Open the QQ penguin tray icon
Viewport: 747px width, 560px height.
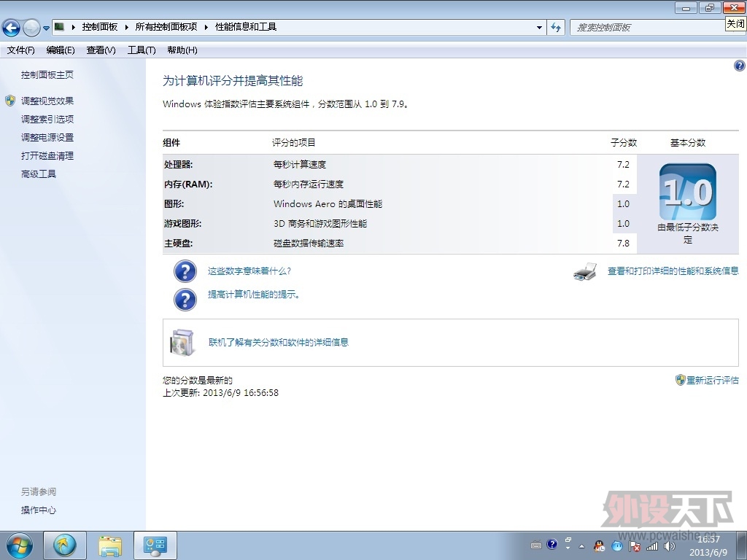point(599,545)
